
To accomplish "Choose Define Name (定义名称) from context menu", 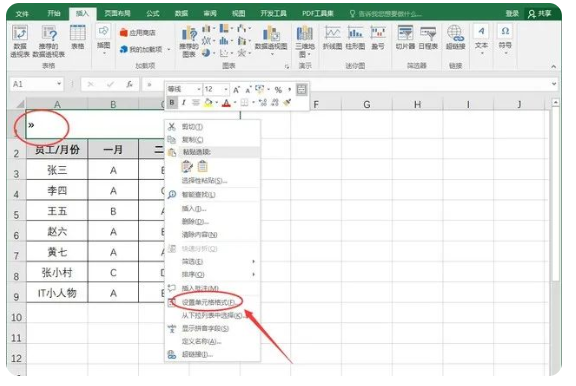I will 213,341.
